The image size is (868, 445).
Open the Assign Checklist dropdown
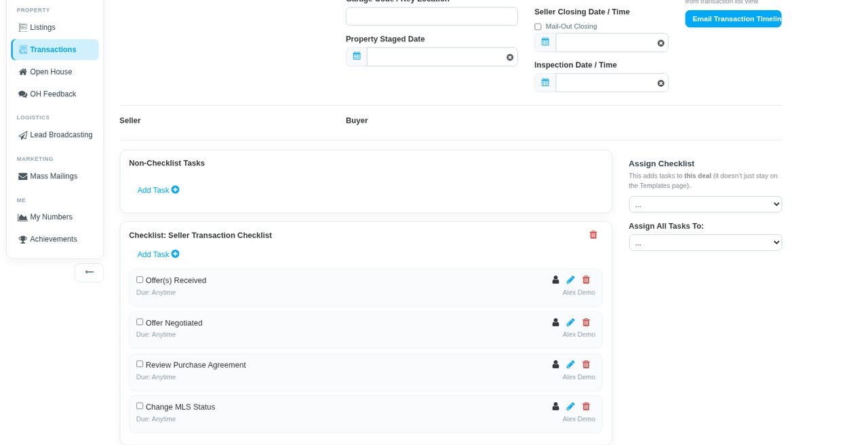pos(705,204)
